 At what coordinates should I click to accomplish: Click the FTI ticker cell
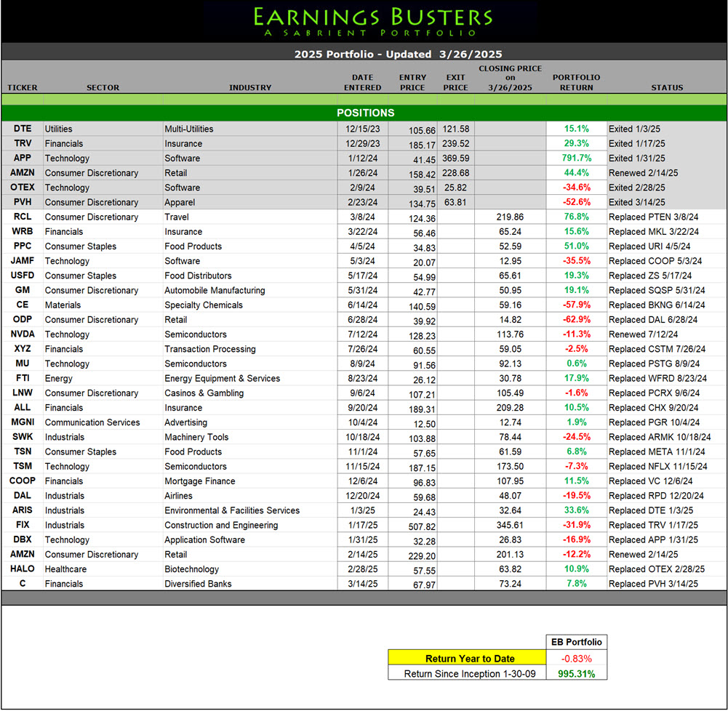(23, 378)
